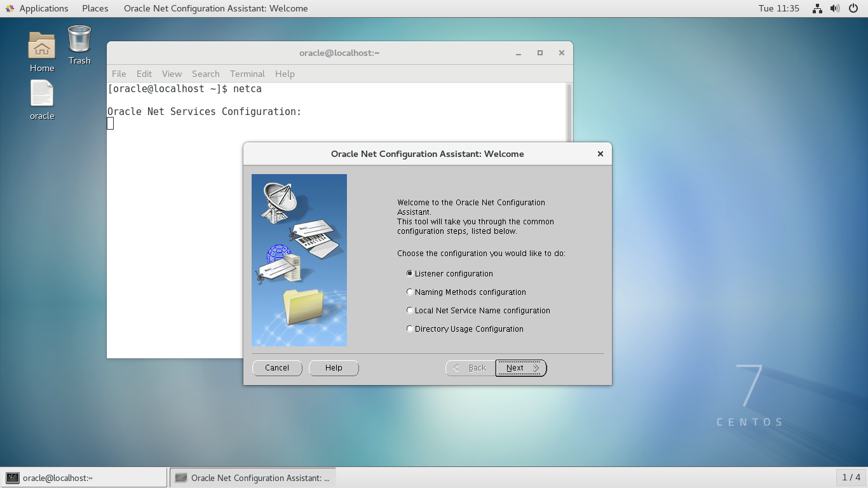This screenshot has width=868, height=488.
Task: Click the workspace indicator showing 1/4
Action: pyautogui.click(x=850, y=477)
